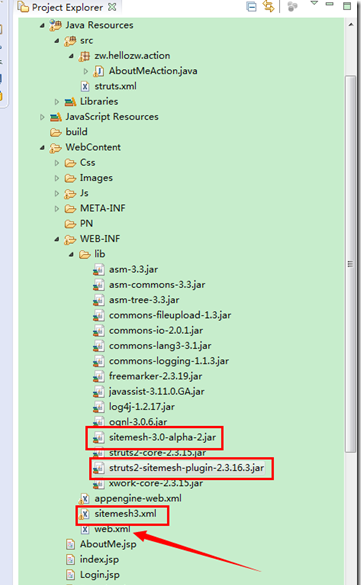The width and height of the screenshot is (361, 585).
Task: Select struts2-sitemesh-plugin-2.3.16.3.jar
Action: coord(186,468)
